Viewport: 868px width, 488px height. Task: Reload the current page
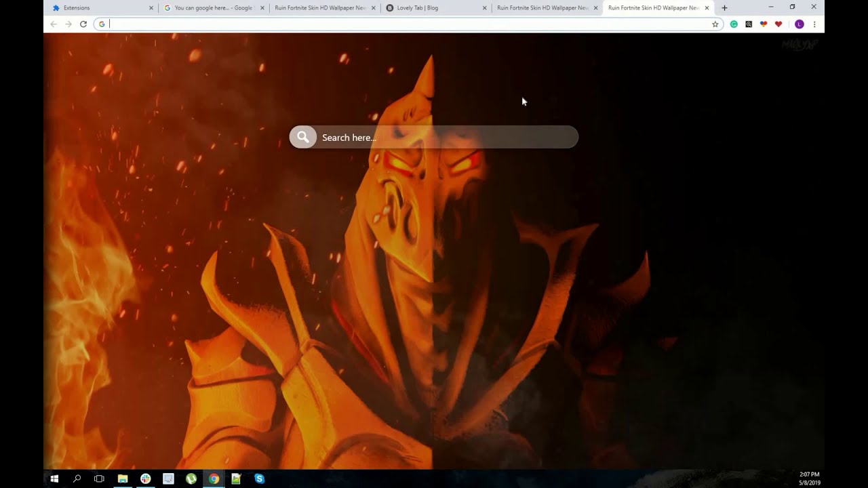coord(83,24)
